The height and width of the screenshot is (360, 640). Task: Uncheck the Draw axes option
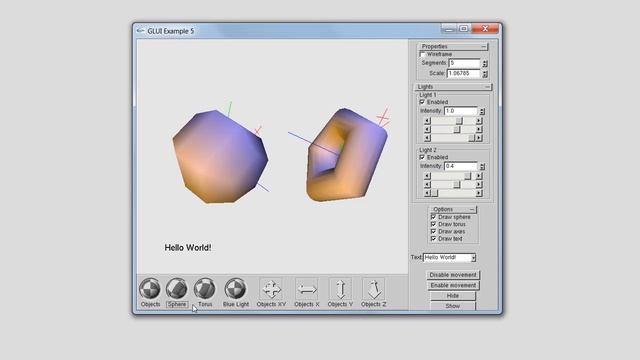pyautogui.click(x=433, y=231)
